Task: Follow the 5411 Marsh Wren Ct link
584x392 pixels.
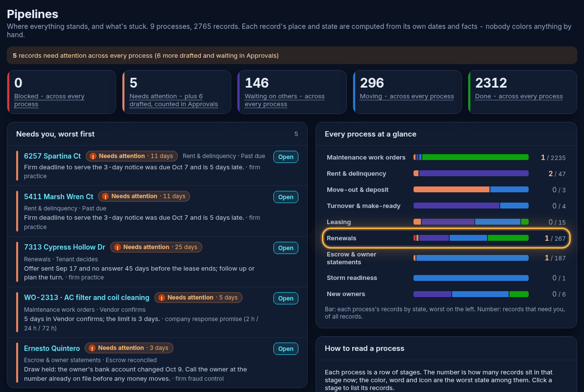Action: click(x=58, y=196)
